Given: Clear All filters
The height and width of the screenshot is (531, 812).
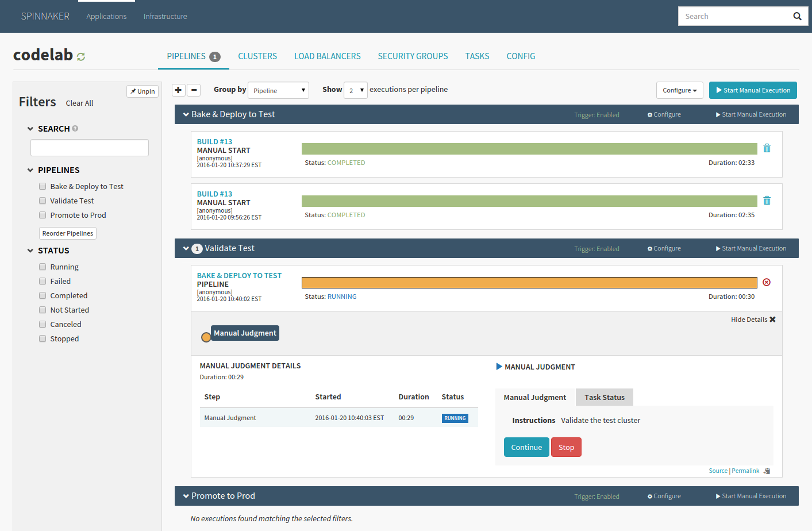Looking at the screenshot, I should click(x=79, y=103).
